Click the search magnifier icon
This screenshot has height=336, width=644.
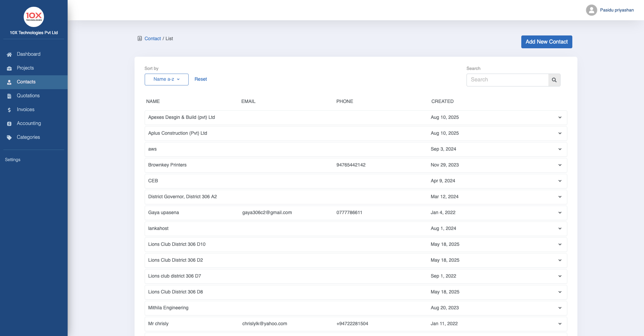(x=554, y=80)
